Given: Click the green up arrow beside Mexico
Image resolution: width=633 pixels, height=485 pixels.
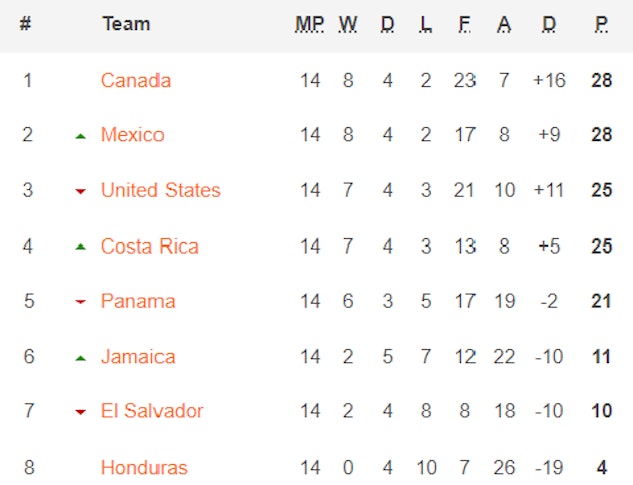Looking at the screenshot, I should tap(80, 136).
